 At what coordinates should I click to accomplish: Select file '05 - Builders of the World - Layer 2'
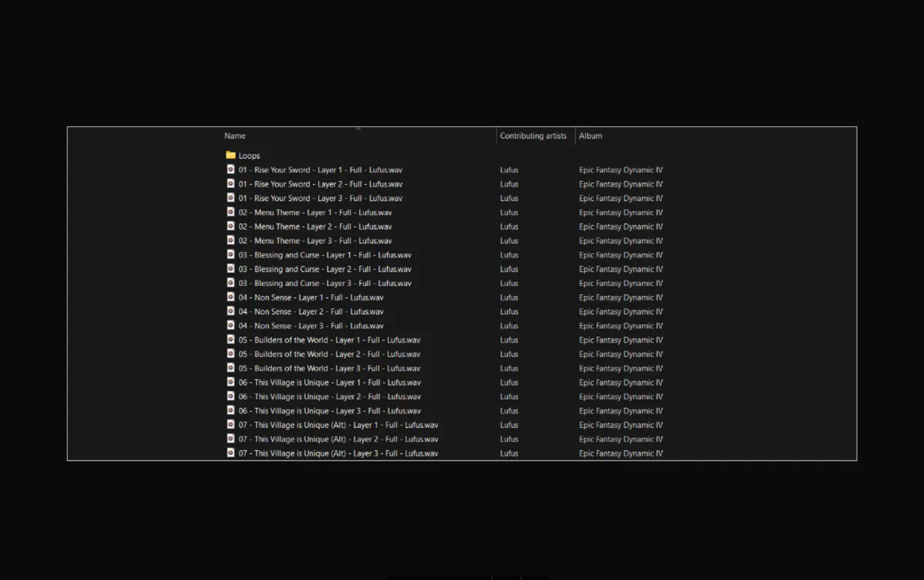point(329,354)
